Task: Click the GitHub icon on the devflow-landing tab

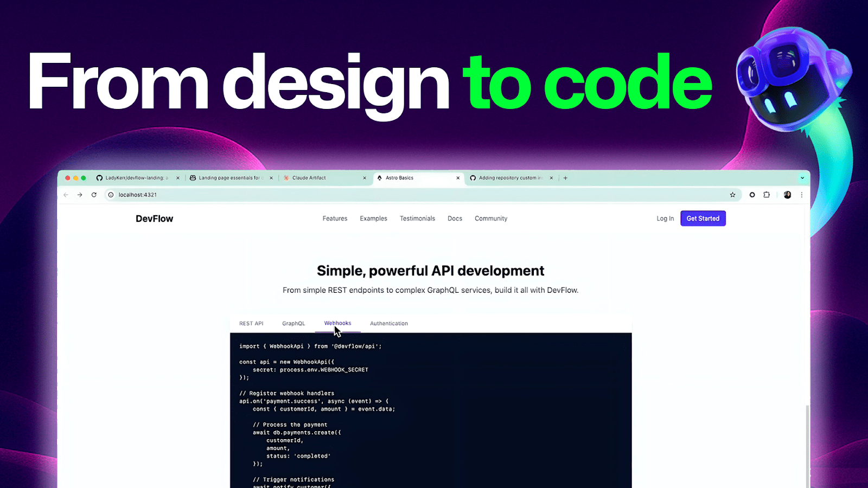Action: tap(100, 177)
